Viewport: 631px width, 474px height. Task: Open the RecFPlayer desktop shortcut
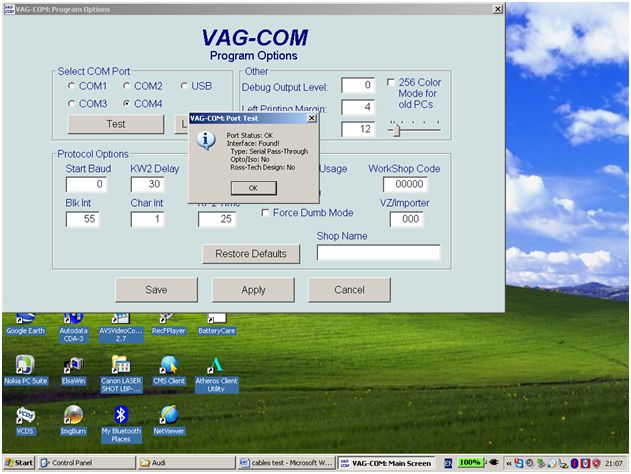pyautogui.click(x=168, y=326)
